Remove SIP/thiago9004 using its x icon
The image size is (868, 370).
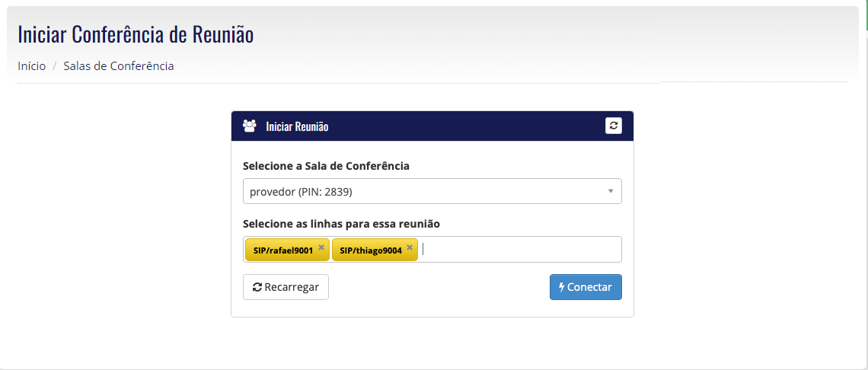pyautogui.click(x=410, y=247)
